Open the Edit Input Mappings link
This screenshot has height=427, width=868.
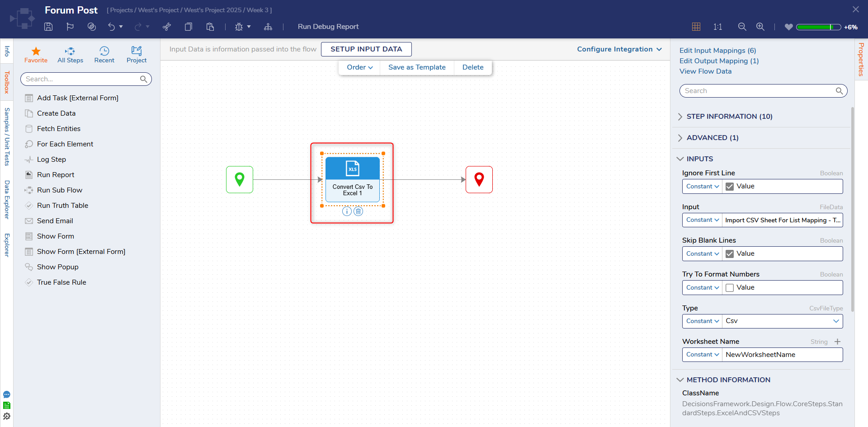point(717,51)
